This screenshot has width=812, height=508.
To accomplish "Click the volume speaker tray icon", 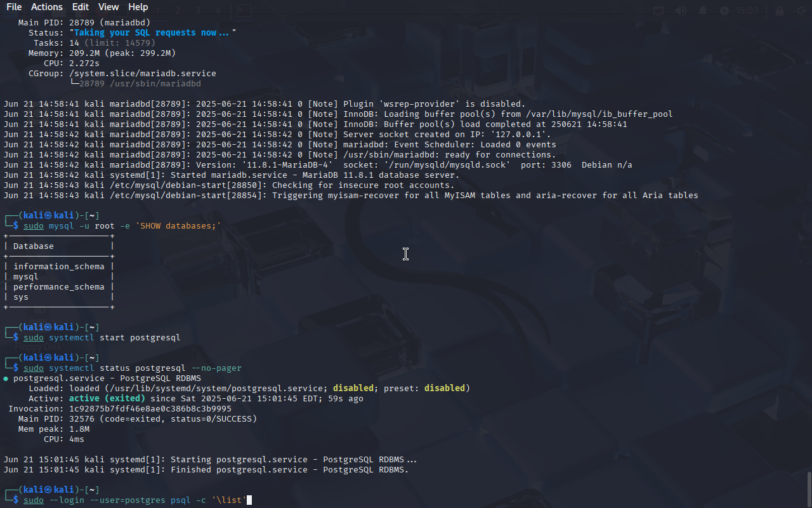I will tap(681, 11).
